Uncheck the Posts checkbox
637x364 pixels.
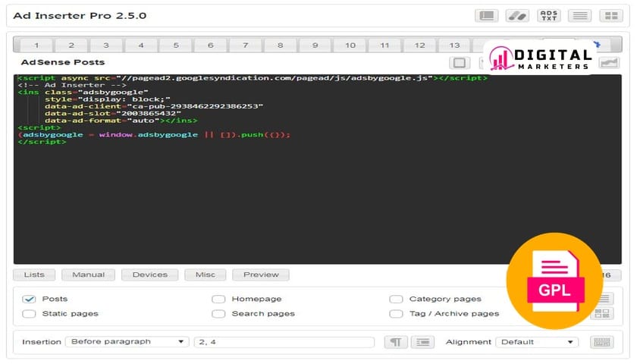tap(30, 299)
